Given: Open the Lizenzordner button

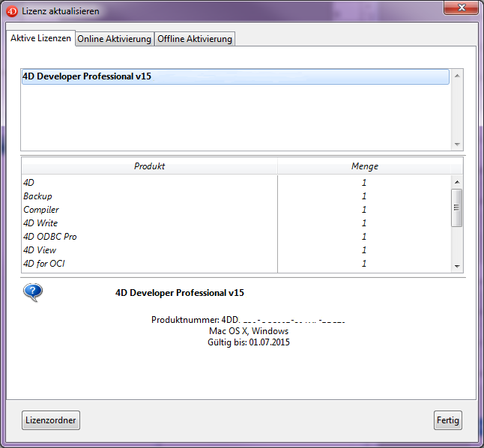Looking at the screenshot, I should coord(51,420).
